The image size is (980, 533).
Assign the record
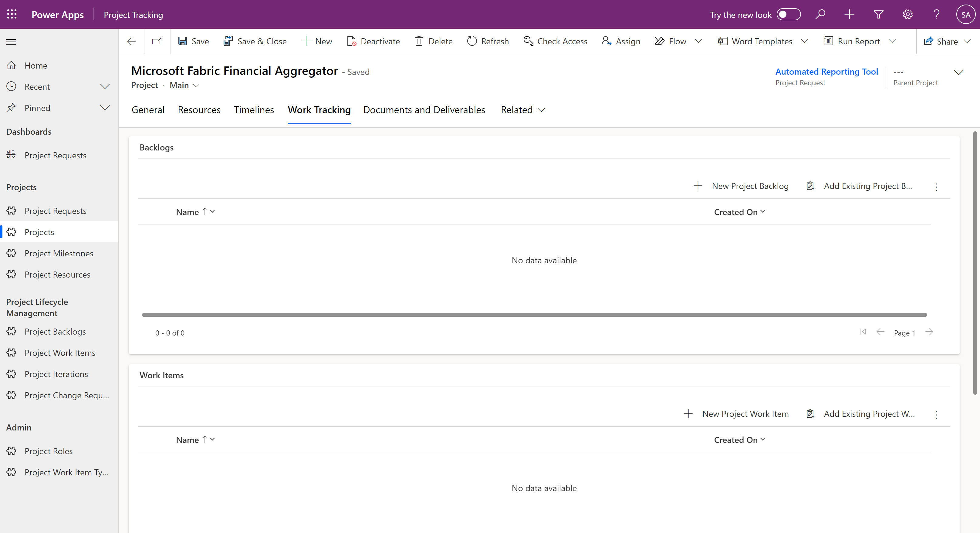621,41
